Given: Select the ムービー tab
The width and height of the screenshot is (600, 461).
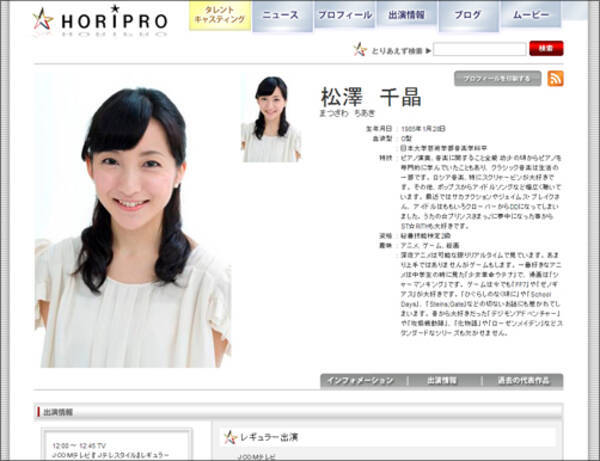Looking at the screenshot, I should 530,16.
